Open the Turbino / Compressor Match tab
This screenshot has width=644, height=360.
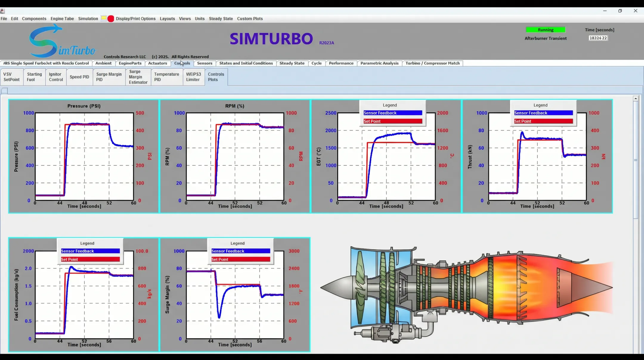[x=432, y=63]
